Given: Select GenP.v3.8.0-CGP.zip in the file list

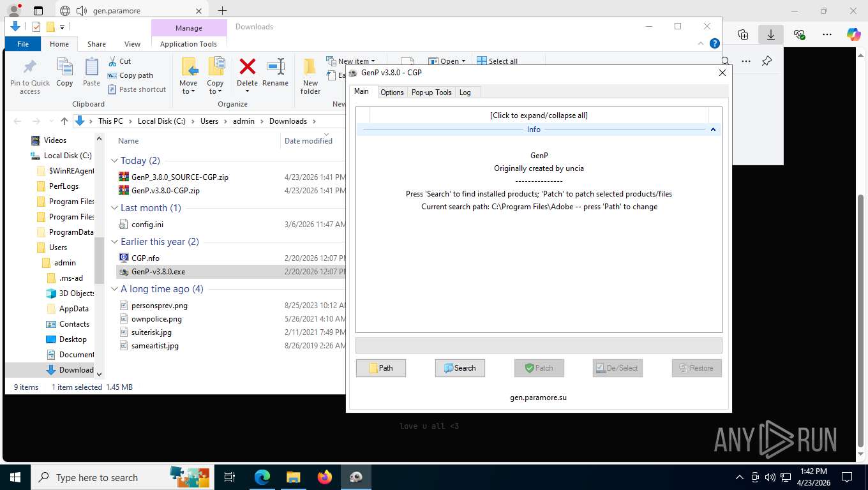Looking at the screenshot, I should tap(165, 191).
